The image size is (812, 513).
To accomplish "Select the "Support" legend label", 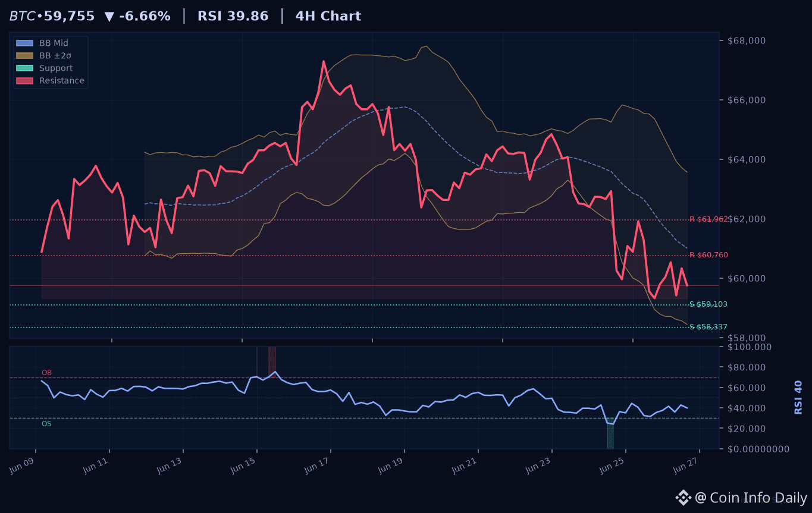I will (56, 68).
